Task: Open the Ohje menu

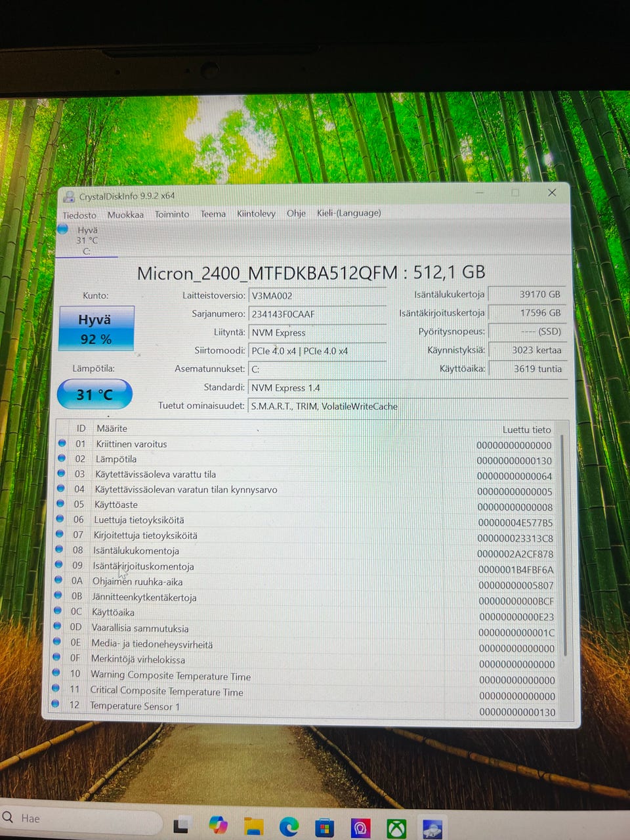Action: point(296,213)
